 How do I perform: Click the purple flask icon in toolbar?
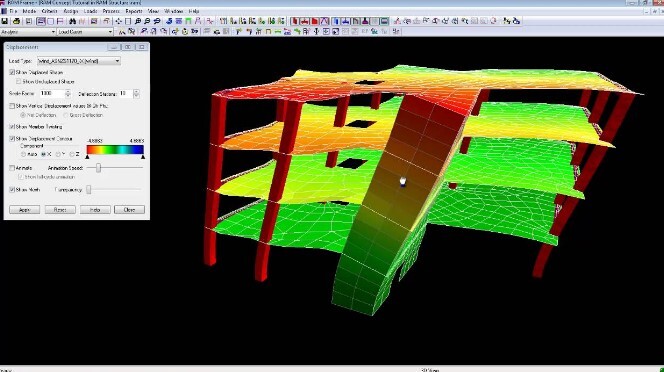365,21
